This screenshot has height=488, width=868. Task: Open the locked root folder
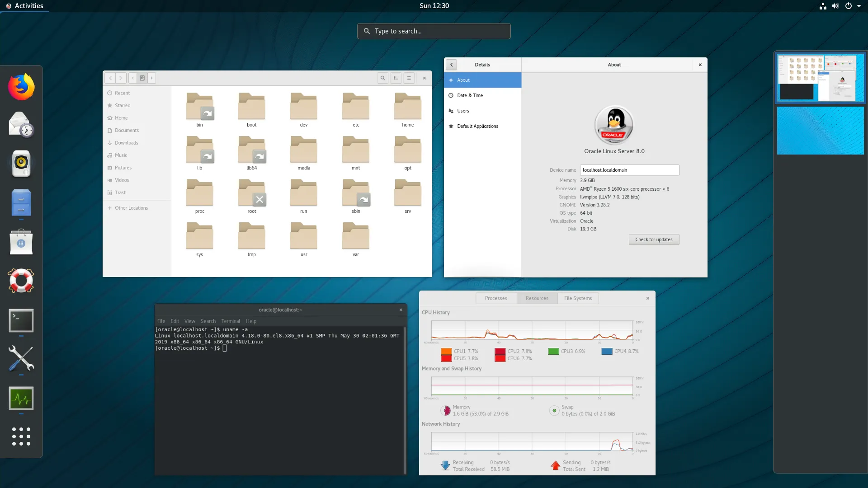(x=252, y=196)
